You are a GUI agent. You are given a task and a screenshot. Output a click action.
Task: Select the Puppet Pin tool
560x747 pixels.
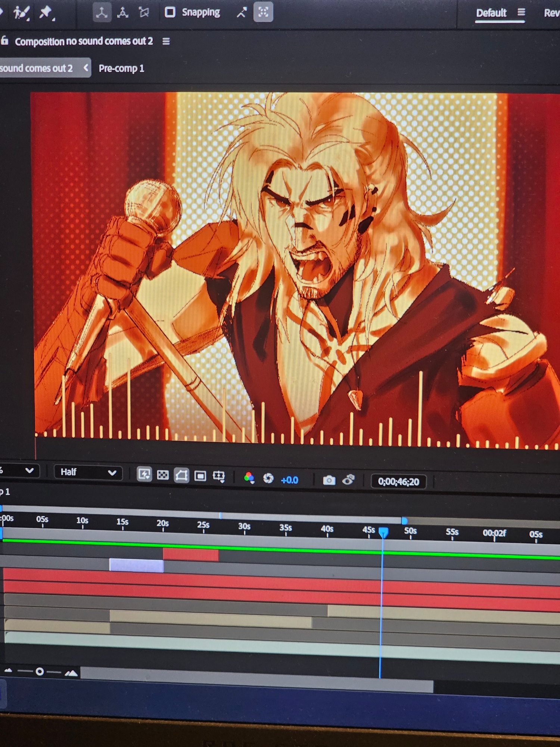[x=46, y=12]
